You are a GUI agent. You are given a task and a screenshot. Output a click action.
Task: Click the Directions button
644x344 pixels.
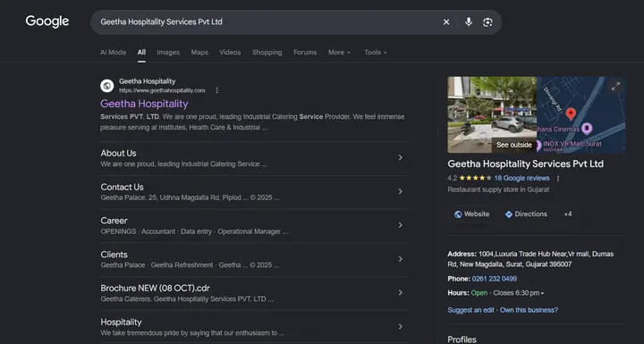click(526, 214)
